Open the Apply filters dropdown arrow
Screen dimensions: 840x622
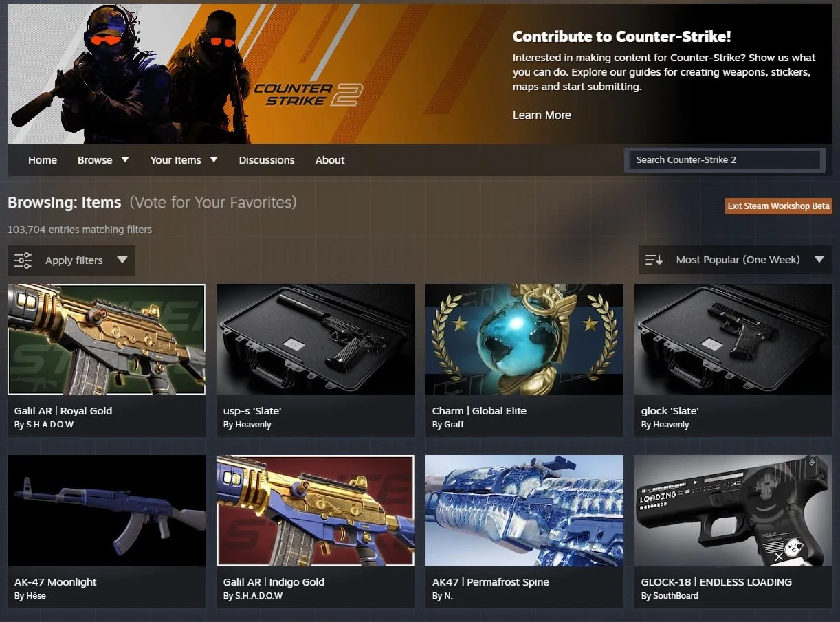(122, 260)
